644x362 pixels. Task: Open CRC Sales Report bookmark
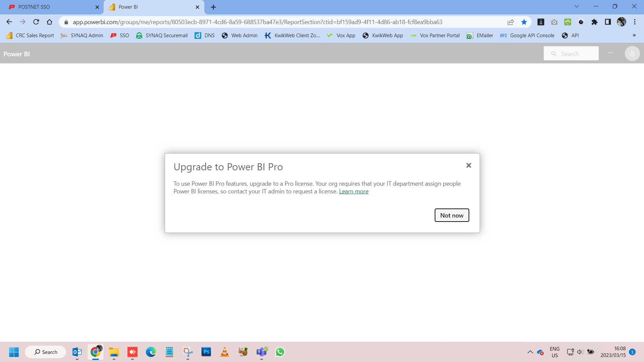click(30, 36)
